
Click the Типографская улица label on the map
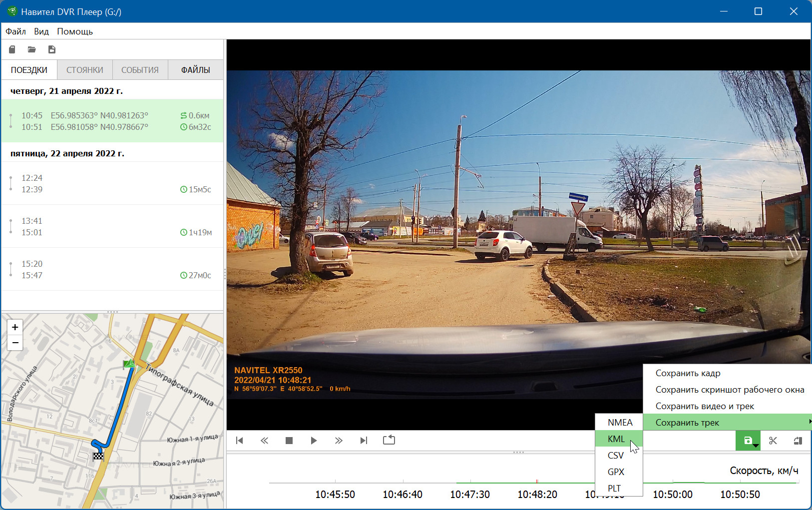(180, 385)
